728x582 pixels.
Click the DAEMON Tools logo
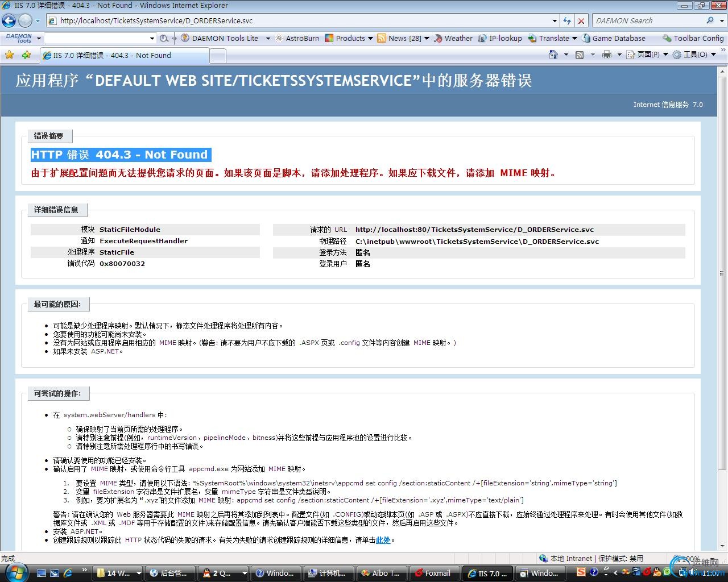19,38
